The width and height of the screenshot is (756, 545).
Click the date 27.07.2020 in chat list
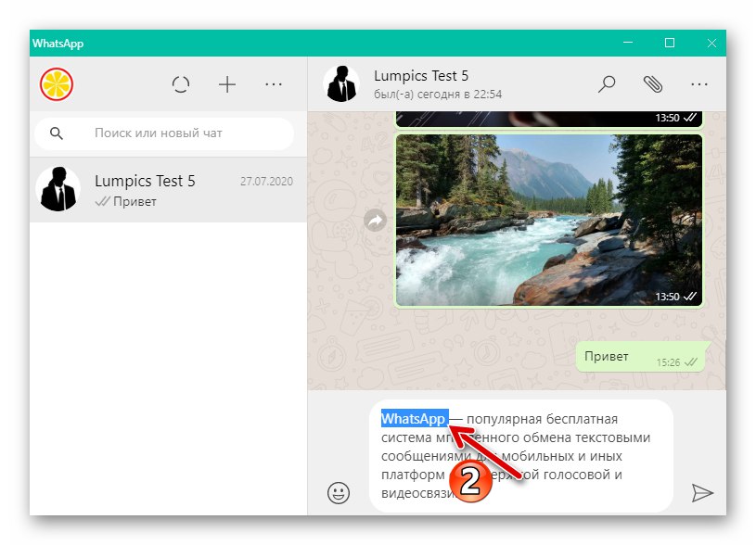pyautogui.click(x=266, y=181)
